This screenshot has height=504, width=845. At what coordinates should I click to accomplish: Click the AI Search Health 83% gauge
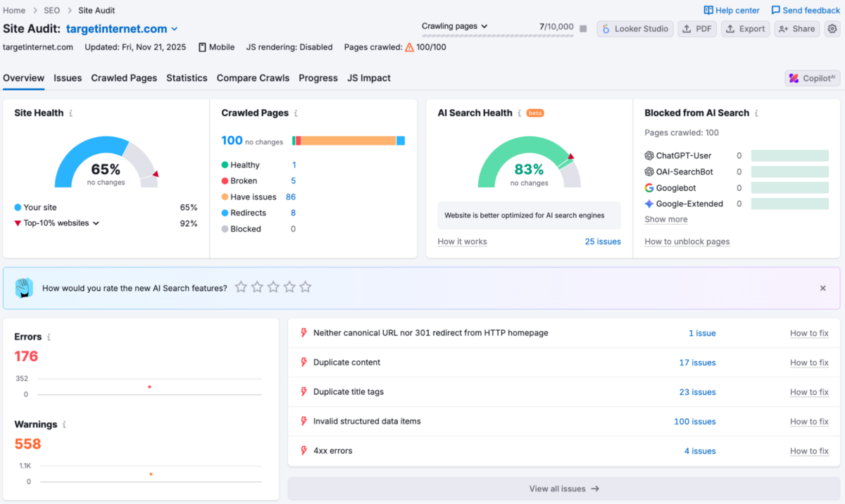point(529,163)
